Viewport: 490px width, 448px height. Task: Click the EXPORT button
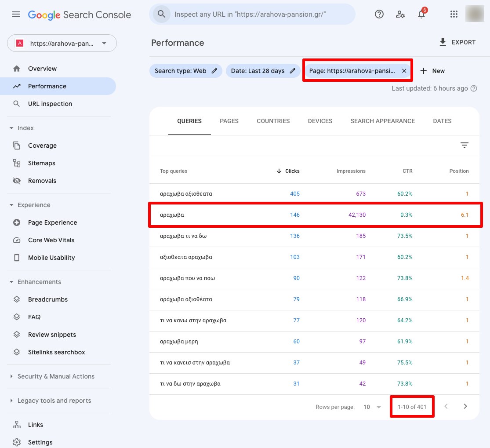[457, 42]
